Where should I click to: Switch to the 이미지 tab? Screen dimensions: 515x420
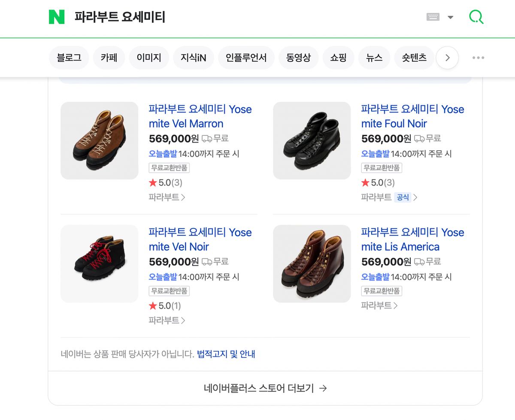(x=149, y=58)
